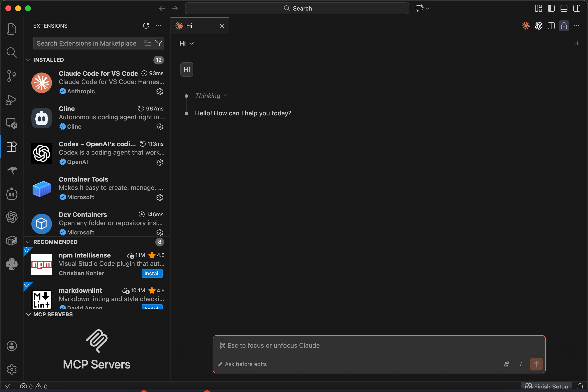Viewport: 588px width, 392px height.
Task: Send the message to Claude
Action: [536, 364]
